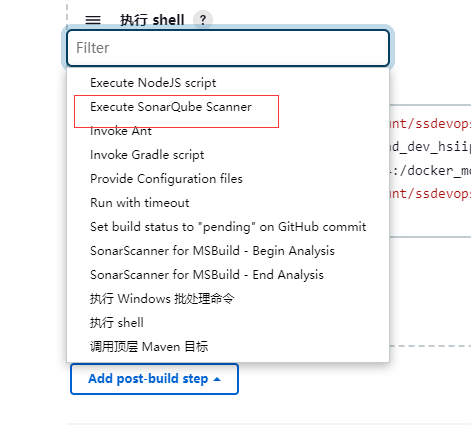This screenshot has height=428, width=471.
Task: Select Invoke Ant build step
Action: pyautogui.click(x=228, y=131)
